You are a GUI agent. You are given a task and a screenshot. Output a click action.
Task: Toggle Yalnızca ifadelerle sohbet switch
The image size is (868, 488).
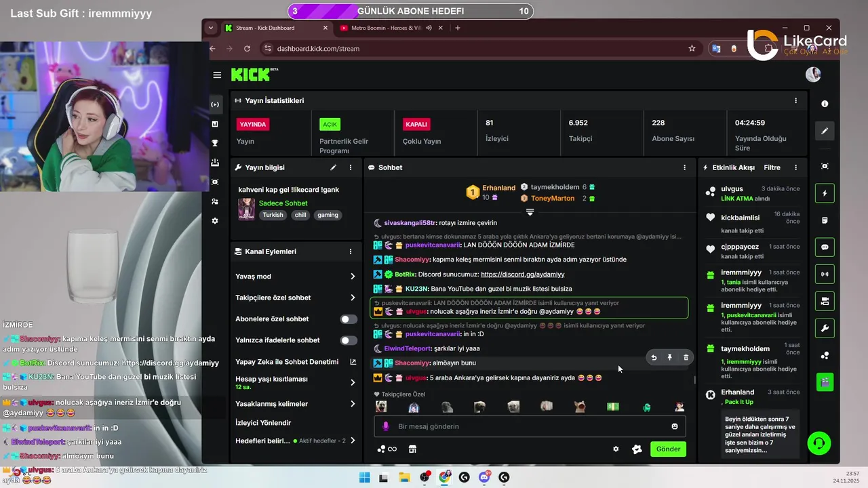(349, 340)
